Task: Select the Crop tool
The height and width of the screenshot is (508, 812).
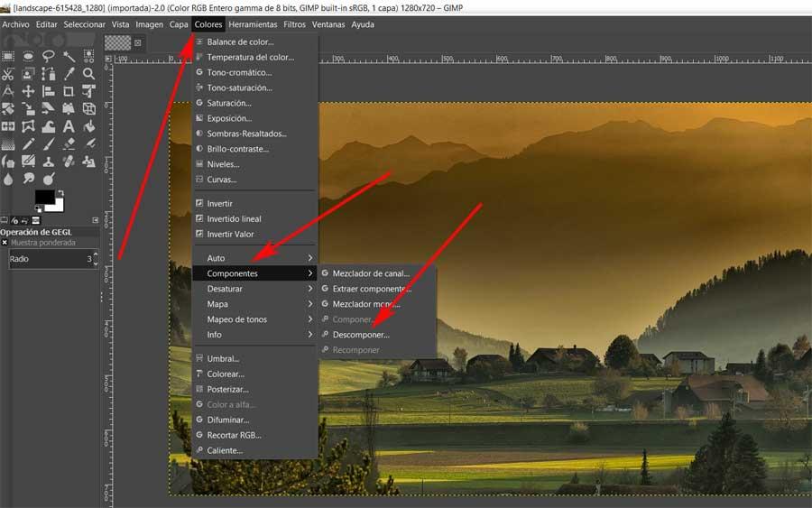Action: (x=69, y=91)
